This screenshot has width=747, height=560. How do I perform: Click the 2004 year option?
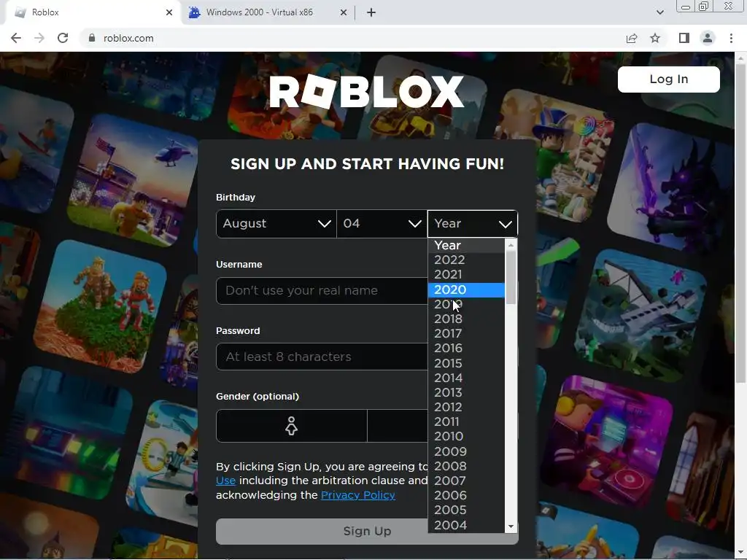[466, 525]
